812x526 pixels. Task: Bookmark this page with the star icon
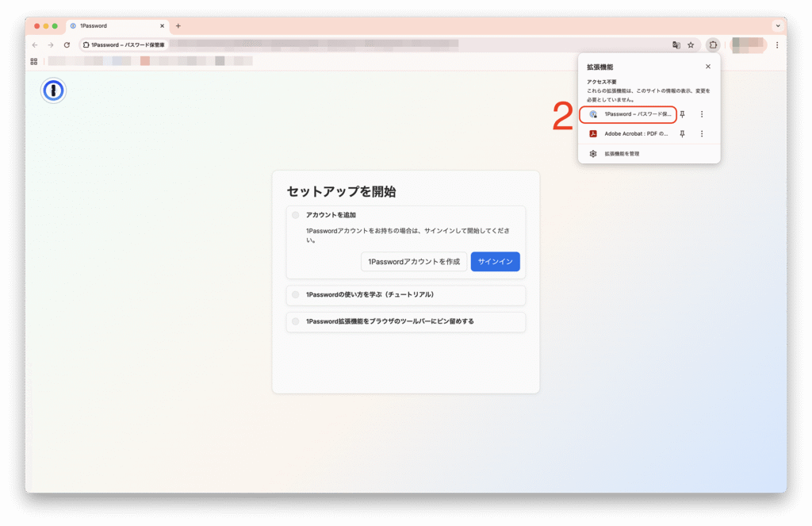pos(691,45)
